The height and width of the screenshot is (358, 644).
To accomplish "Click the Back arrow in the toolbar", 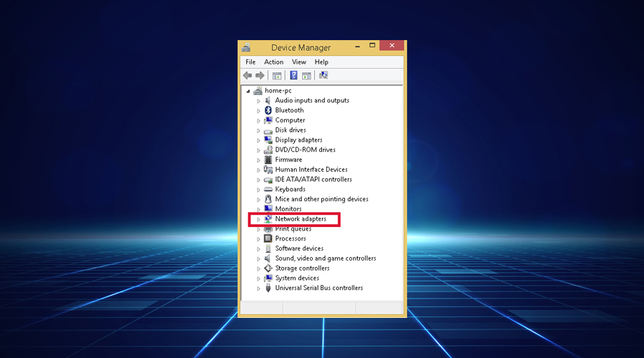I will point(248,75).
